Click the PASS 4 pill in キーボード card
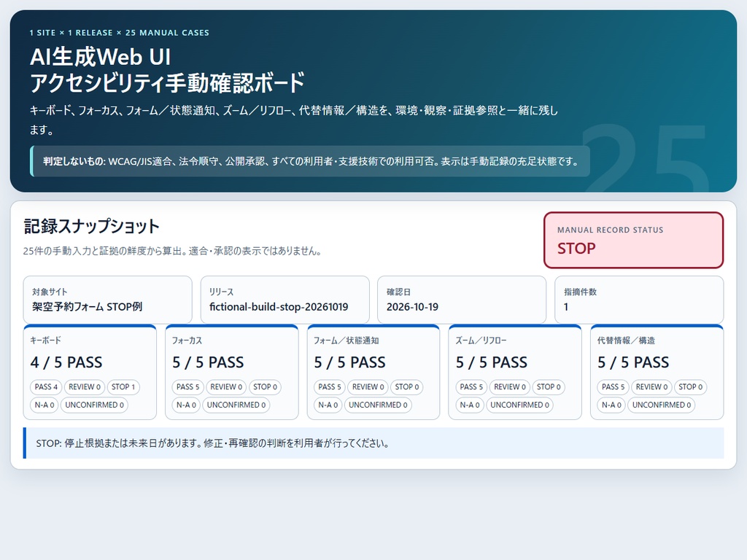Viewport: 747px width, 560px height. 46,387
